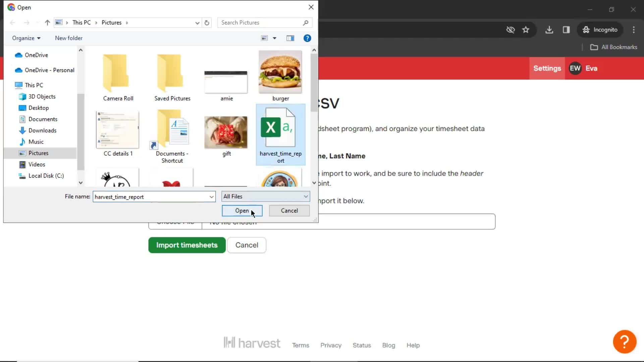Click the change view layout icon
This screenshot has width=644, height=362.
(x=269, y=38)
